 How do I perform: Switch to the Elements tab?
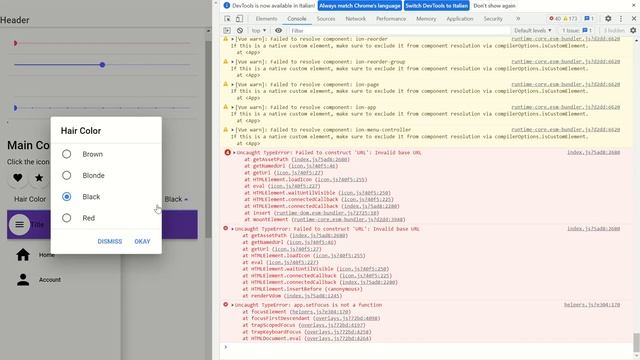[x=266, y=19]
